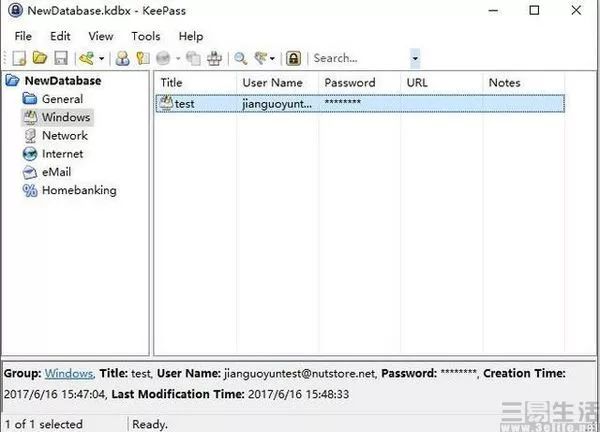Sort entries by Notes column header
The image size is (600, 432).
click(523, 83)
